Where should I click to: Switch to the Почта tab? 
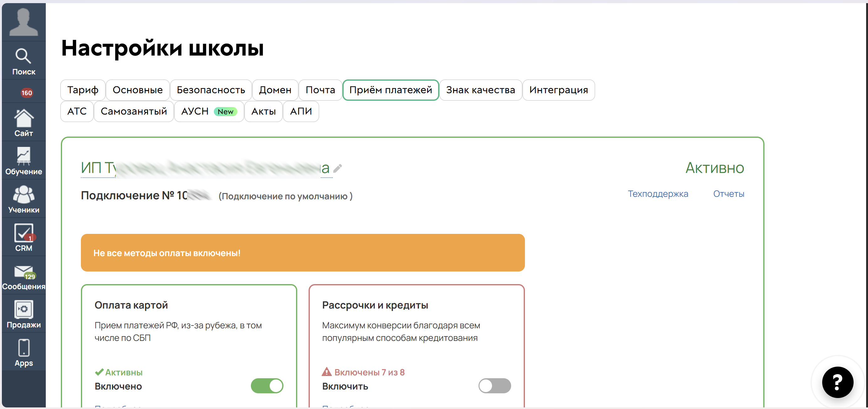point(320,90)
